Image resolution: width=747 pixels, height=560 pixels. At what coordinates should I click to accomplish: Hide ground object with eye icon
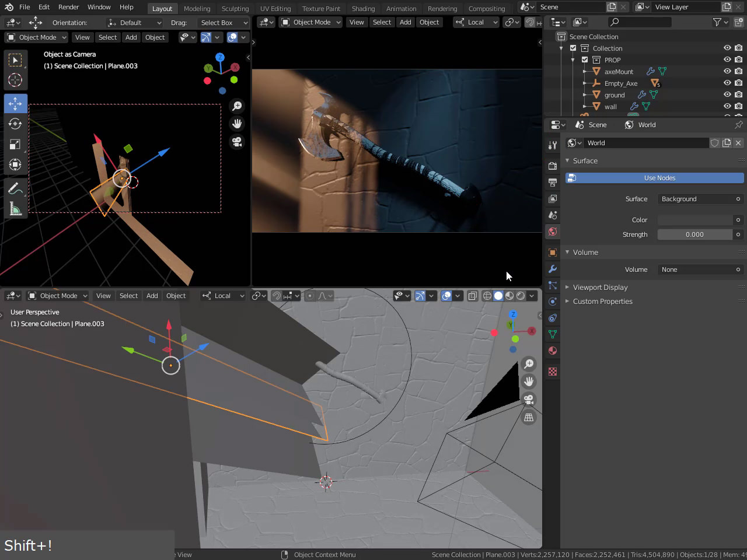coord(727,94)
